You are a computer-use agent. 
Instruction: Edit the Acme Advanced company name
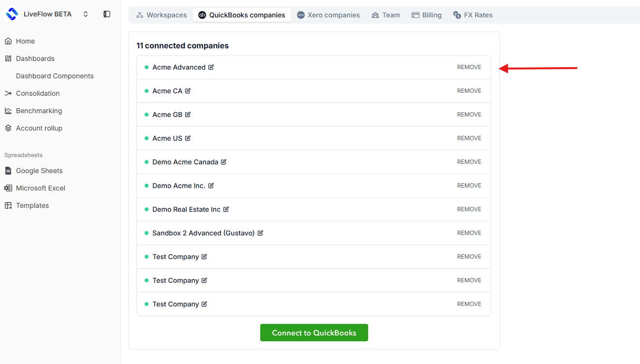(x=211, y=67)
